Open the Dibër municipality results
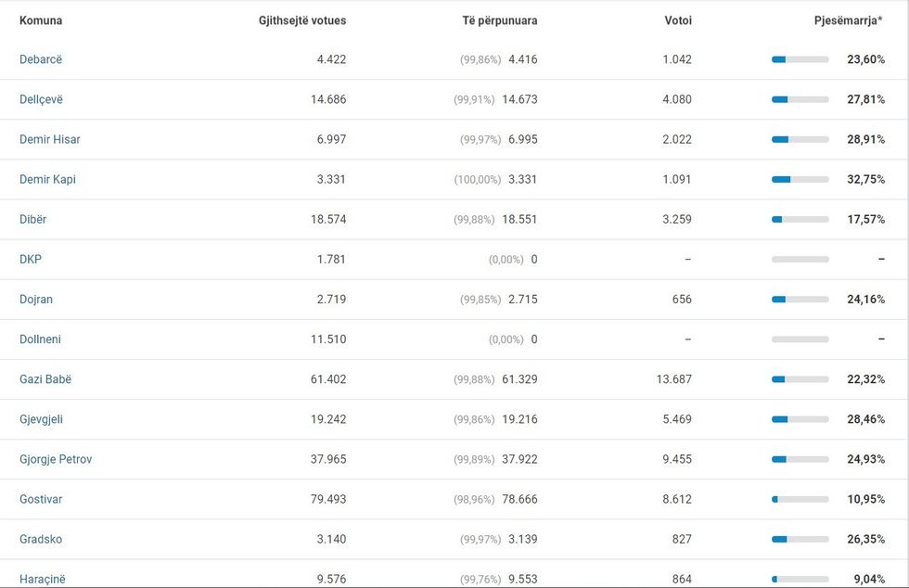The width and height of the screenshot is (909, 588). coord(33,219)
